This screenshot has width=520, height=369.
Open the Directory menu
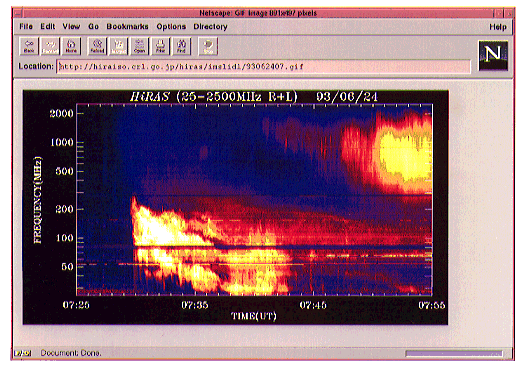point(210,26)
